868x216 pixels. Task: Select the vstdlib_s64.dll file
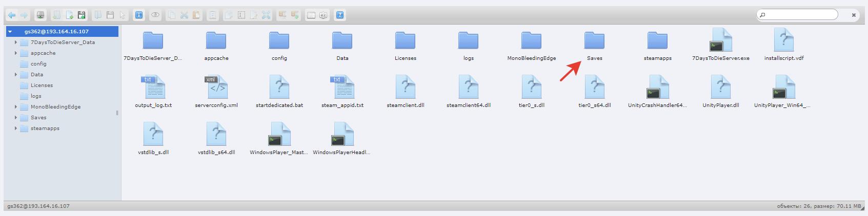(x=216, y=139)
